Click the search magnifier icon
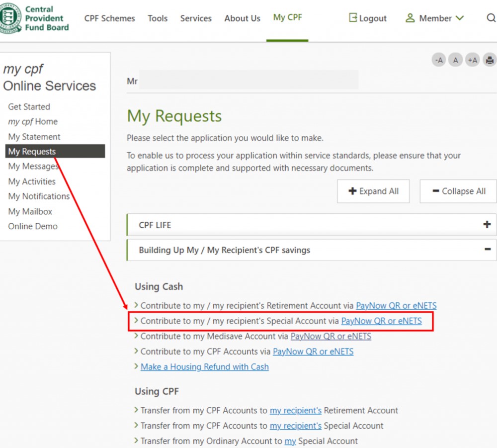This screenshot has height=448, width=497. (491, 18)
